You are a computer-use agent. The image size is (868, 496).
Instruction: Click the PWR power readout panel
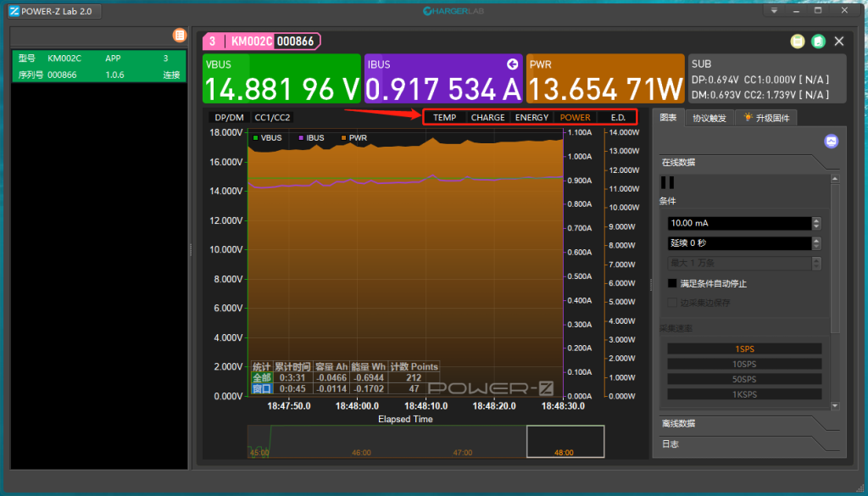(x=605, y=79)
